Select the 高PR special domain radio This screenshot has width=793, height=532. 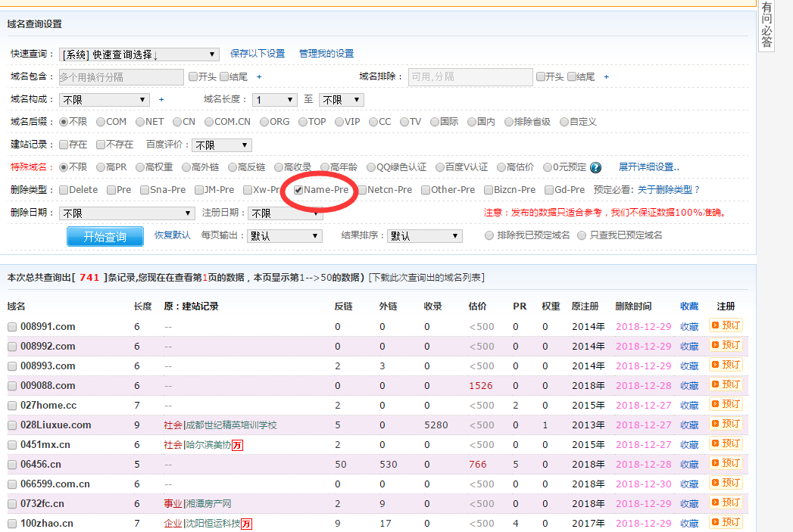pyautogui.click(x=101, y=167)
